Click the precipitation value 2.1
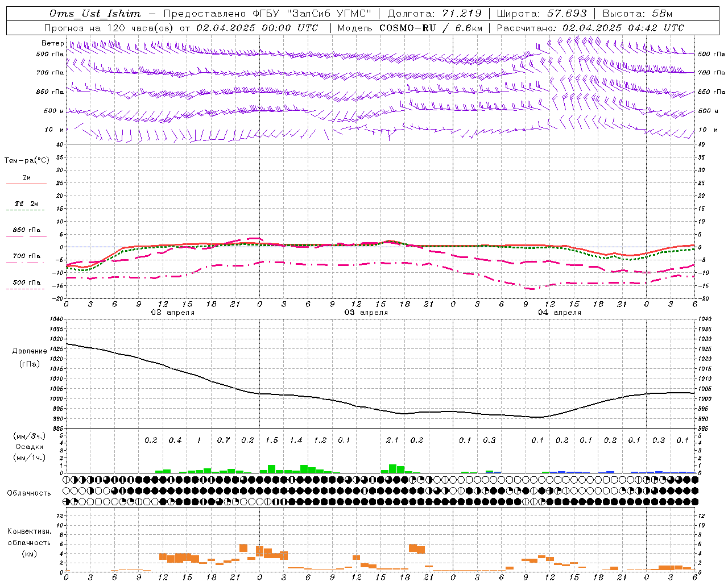728x582 pixels. coord(392,440)
